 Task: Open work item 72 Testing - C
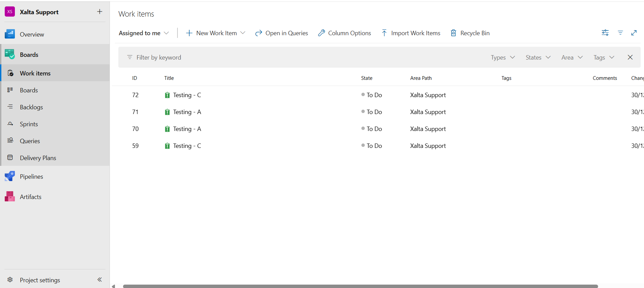pyautogui.click(x=187, y=95)
